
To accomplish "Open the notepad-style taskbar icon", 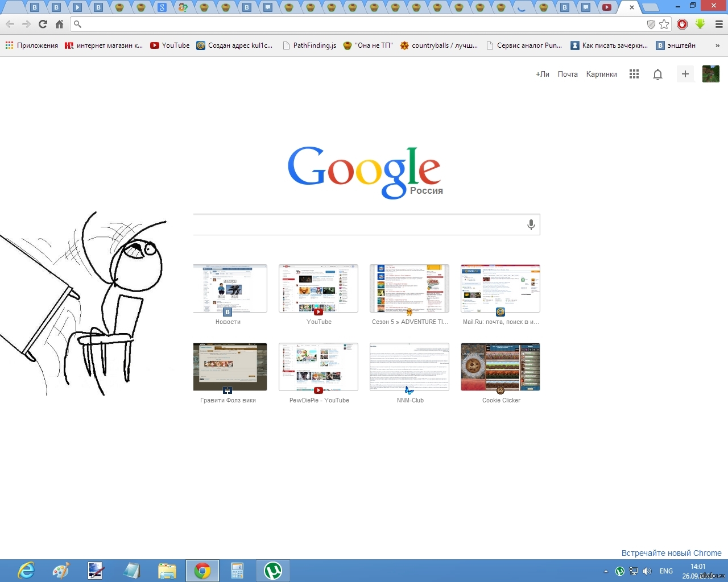I will click(131, 571).
